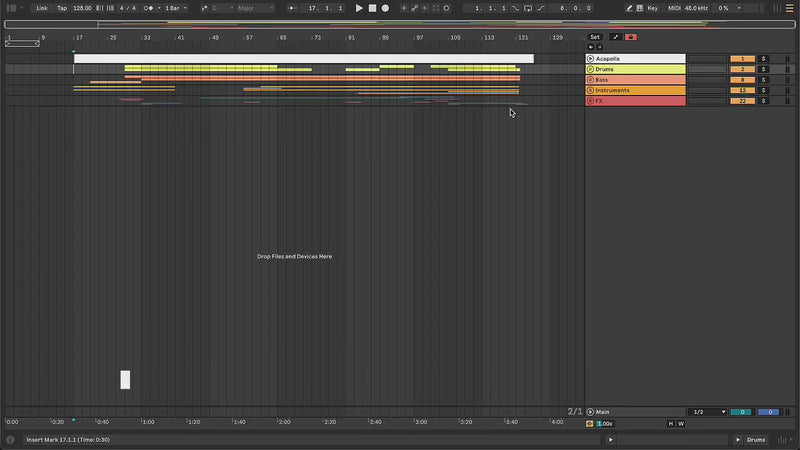Open the 1 Bar quantization dropdown
The height and width of the screenshot is (450, 800).
[x=173, y=8]
